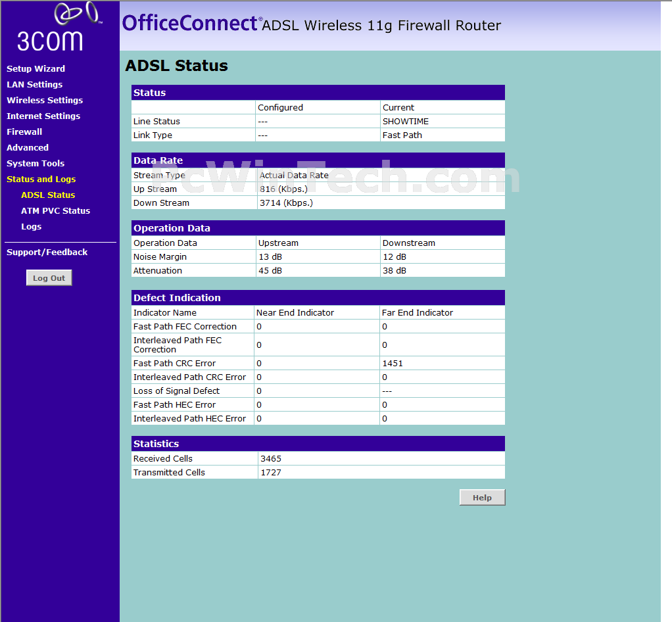Open the Setup Wizard menu

coord(36,68)
